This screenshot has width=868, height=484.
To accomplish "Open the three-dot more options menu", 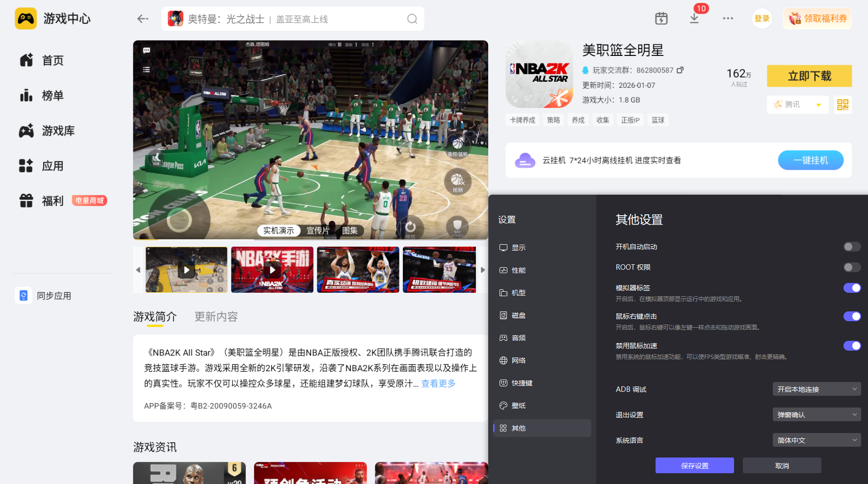I will click(728, 19).
